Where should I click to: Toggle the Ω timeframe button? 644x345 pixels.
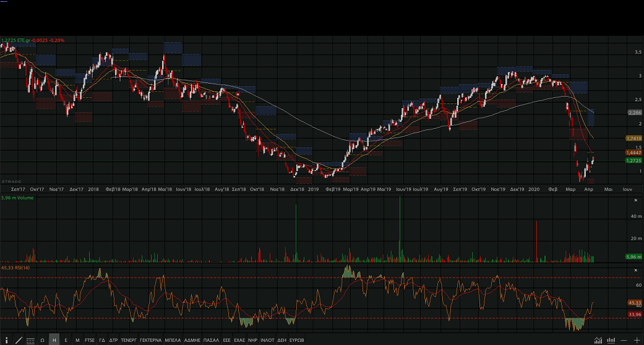click(42, 340)
